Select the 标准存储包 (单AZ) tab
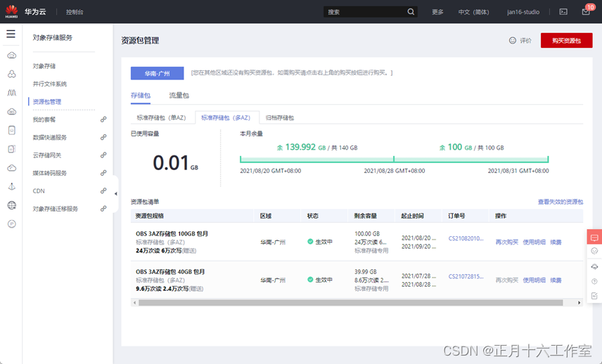Image resolution: width=602 pixels, height=364 pixels. [161, 118]
